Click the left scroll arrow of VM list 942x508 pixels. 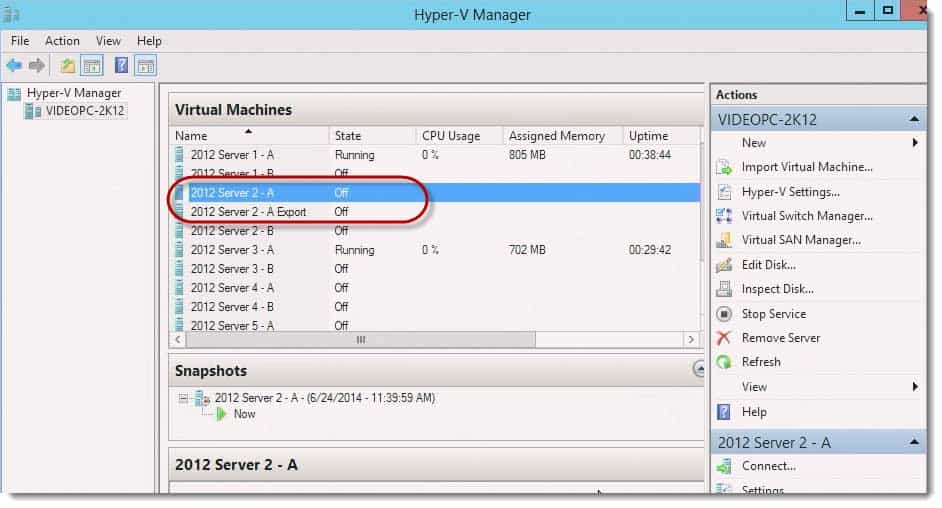[178, 340]
